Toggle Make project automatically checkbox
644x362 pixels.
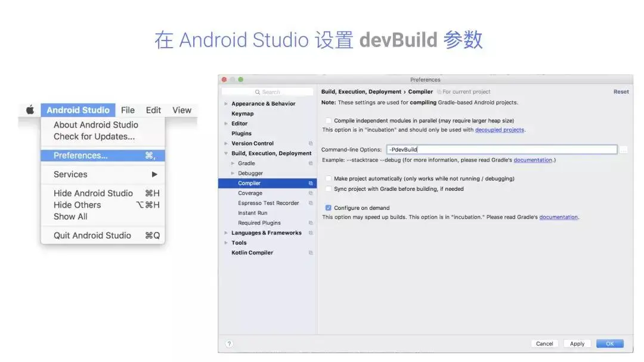328,178
